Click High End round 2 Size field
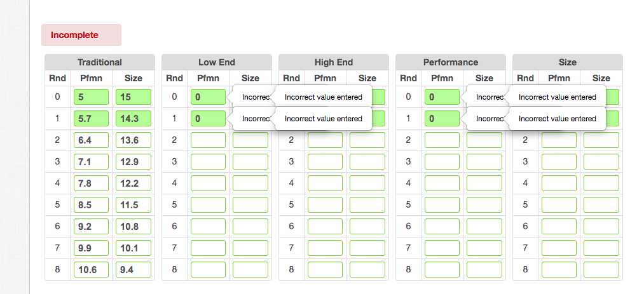Viewport: 644px width, 294px height. point(367,140)
